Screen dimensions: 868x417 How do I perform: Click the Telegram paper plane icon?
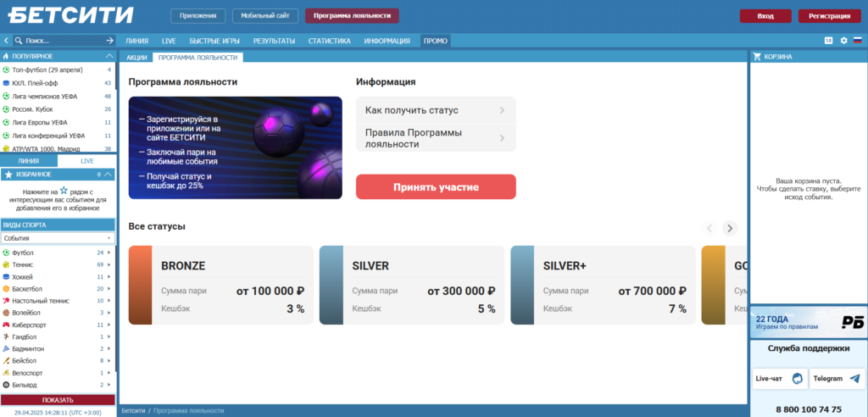click(x=855, y=379)
